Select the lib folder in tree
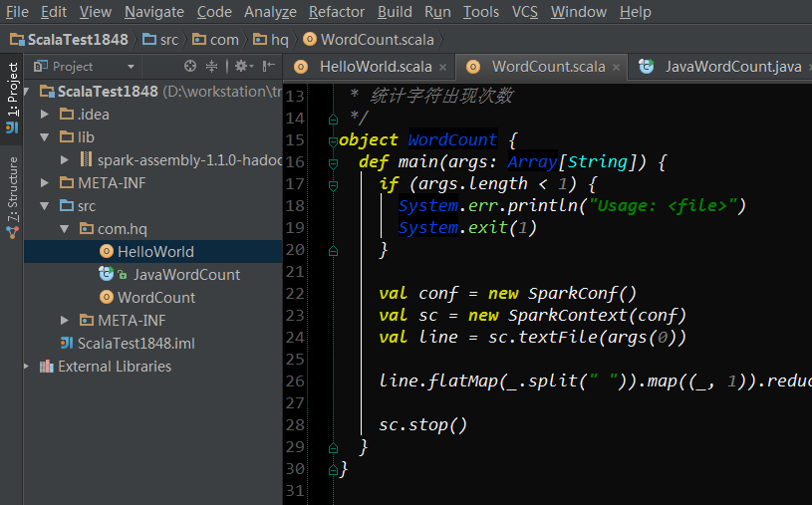 pyautogui.click(x=77, y=137)
